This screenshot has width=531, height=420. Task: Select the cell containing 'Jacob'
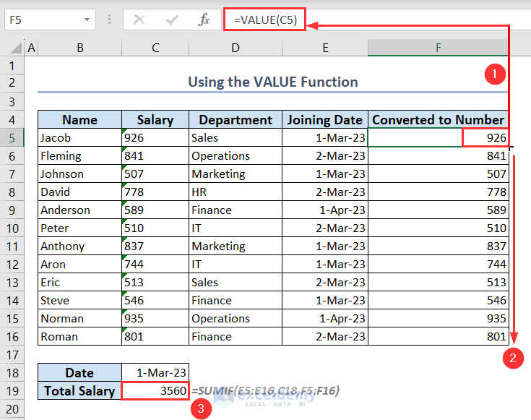click(80, 137)
